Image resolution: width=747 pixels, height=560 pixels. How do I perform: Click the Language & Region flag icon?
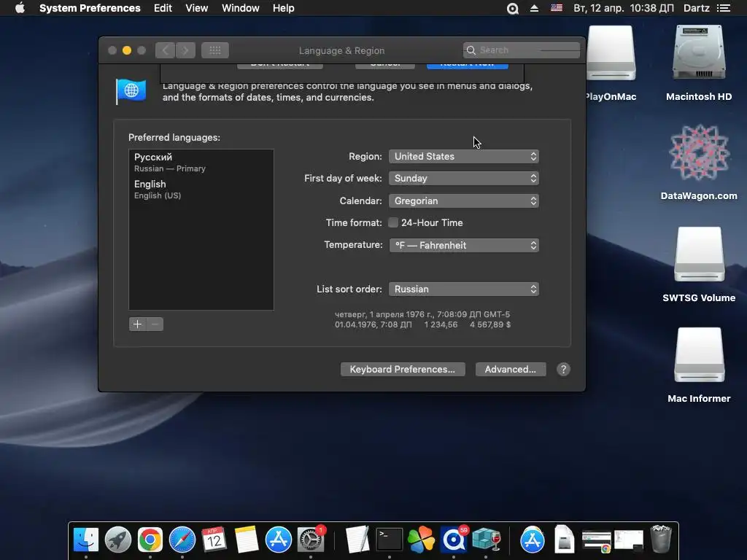pyautogui.click(x=131, y=90)
